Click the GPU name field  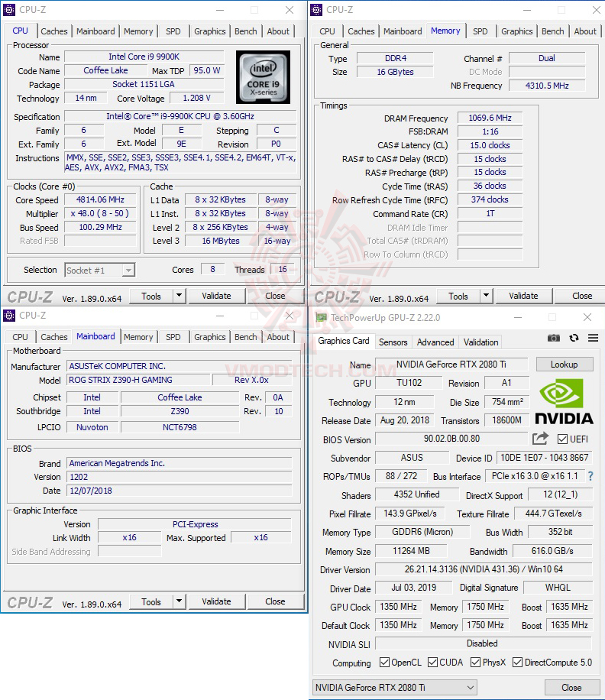(x=451, y=365)
